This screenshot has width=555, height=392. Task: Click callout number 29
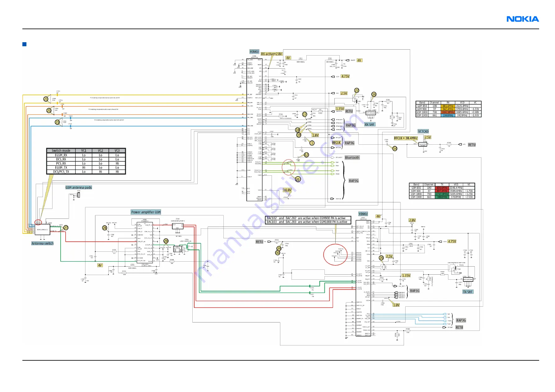pos(279,248)
